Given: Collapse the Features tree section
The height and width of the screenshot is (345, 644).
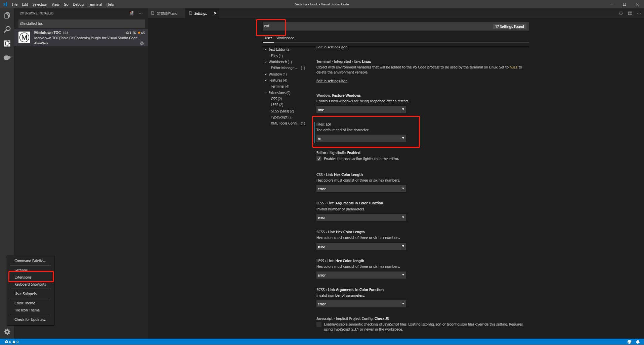Looking at the screenshot, I should (266, 80).
